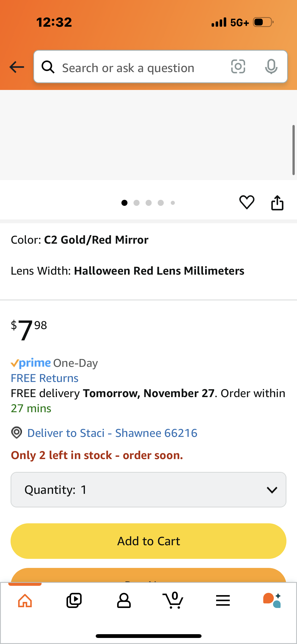297x644 pixels.
Task: Start voice search with the microphone
Action: pyautogui.click(x=271, y=67)
